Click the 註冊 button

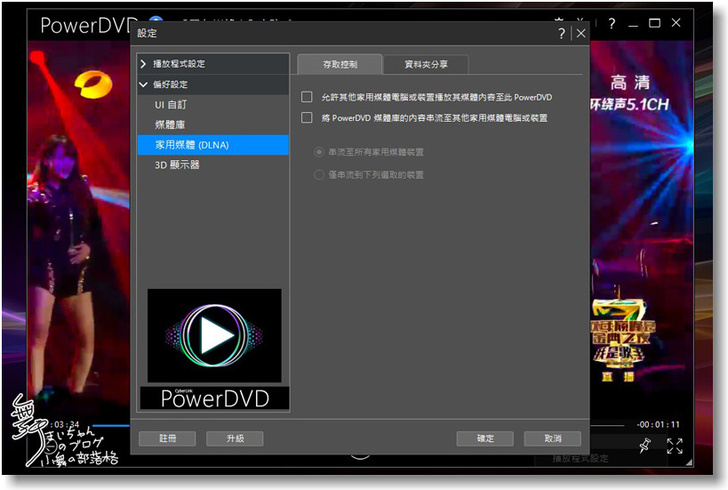pos(166,438)
